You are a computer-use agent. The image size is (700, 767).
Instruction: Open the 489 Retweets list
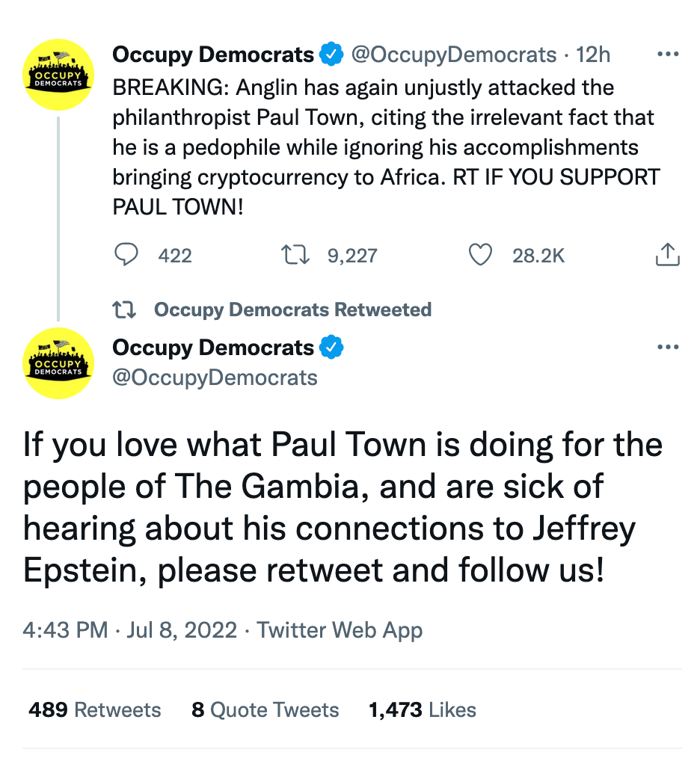point(95,709)
